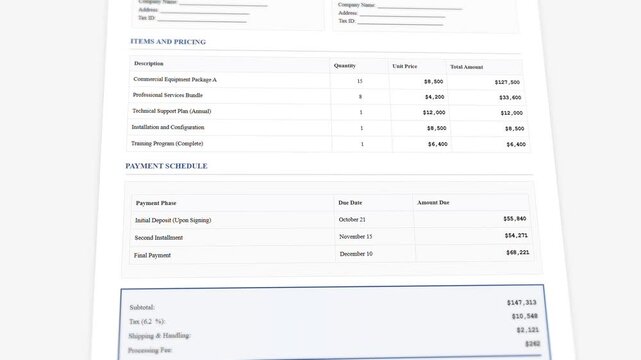Image resolution: width=641 pixels, height=360 pixels.
Task: Click the Due Date column header
Action: click(x=350, y=203)
